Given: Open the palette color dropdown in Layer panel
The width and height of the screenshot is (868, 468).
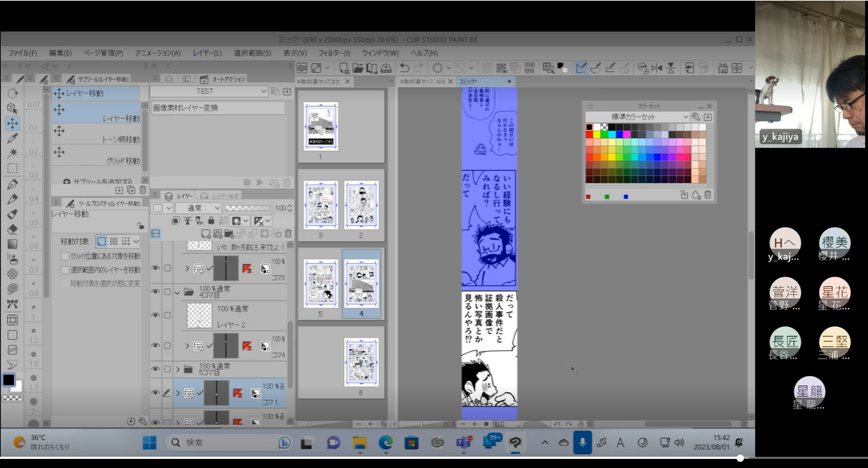Looking at the screenshot, I should tap(163, 208).
